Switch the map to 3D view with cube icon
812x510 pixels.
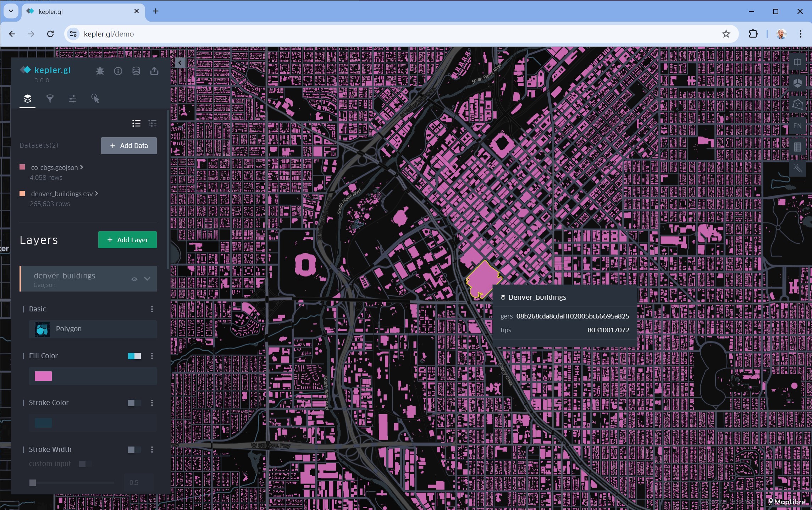click(797, 83)
